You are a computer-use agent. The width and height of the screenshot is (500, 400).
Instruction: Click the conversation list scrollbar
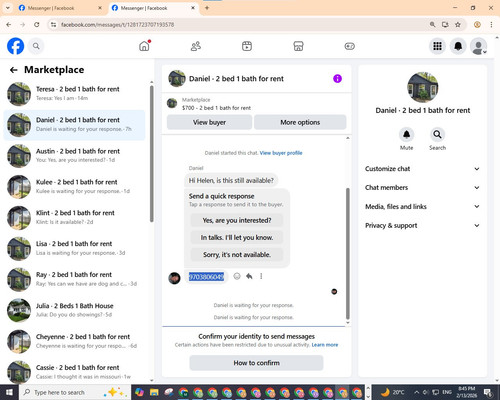click(152, 153)
